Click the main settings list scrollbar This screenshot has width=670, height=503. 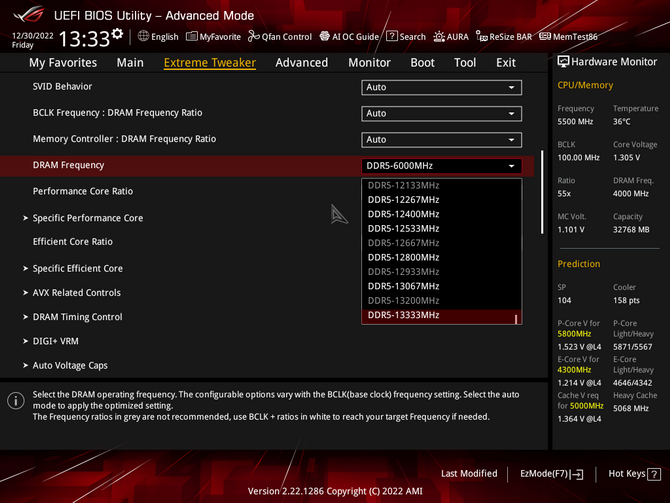click(542, 192)
